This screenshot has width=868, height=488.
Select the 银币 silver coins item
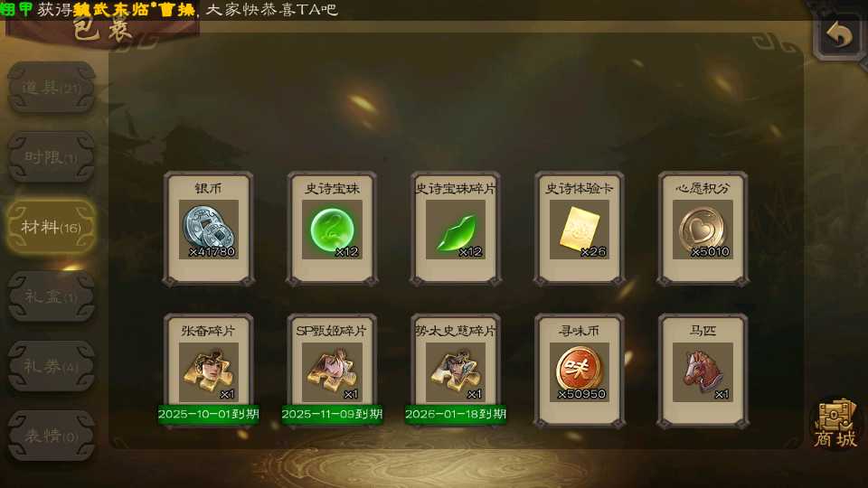pyautogui.click(x=209, y=229)
